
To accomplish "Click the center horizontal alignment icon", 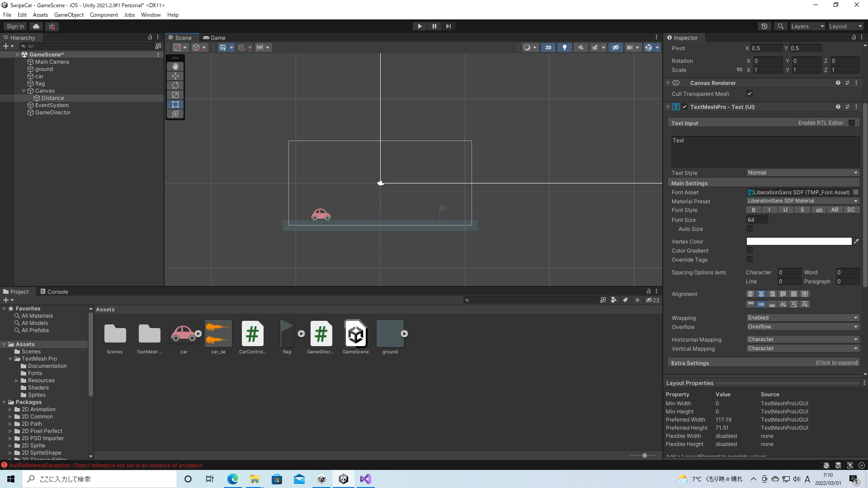I will coord(761,294).
